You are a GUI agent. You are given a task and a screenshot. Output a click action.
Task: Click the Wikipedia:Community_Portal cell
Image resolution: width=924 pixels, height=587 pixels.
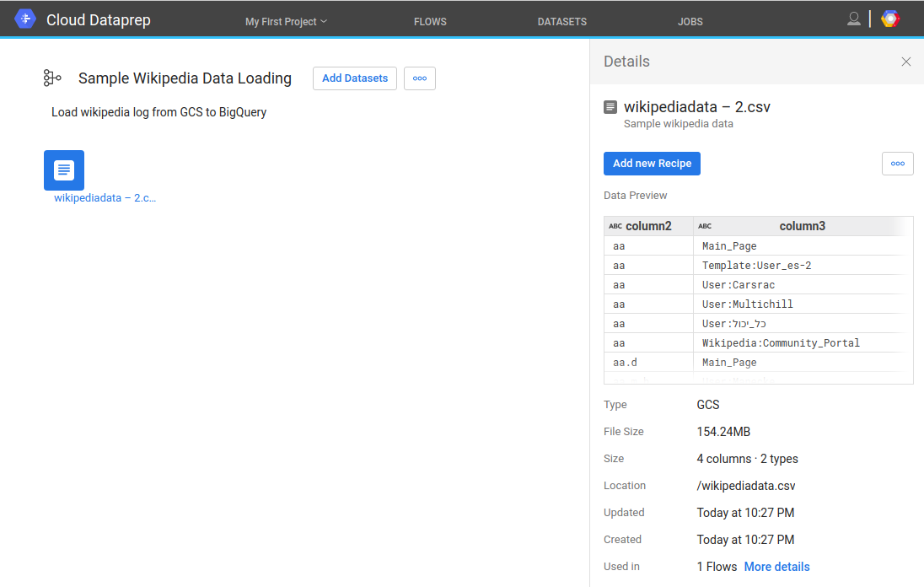click(781, 343)
